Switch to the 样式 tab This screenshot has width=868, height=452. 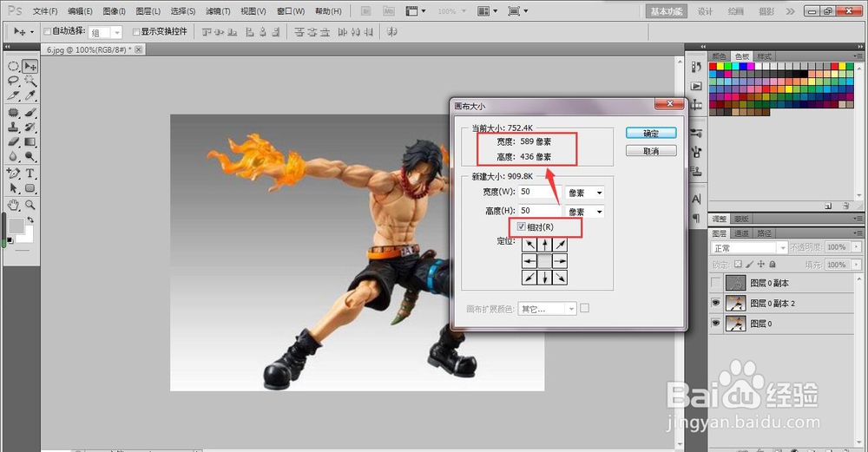coord(764,56)
